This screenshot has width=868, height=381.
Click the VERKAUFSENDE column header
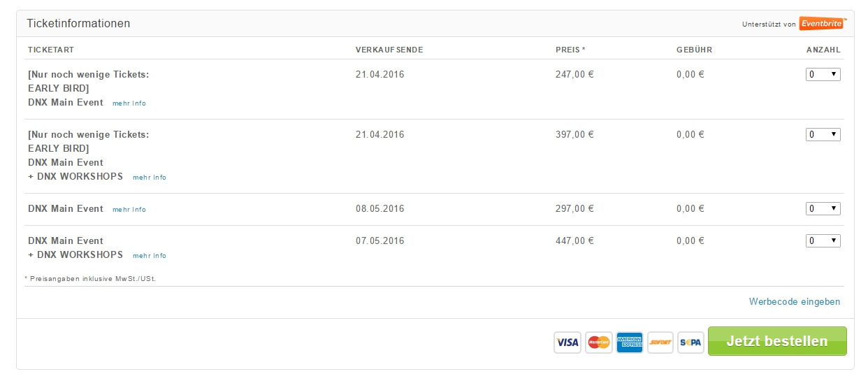tap(389, 50)
